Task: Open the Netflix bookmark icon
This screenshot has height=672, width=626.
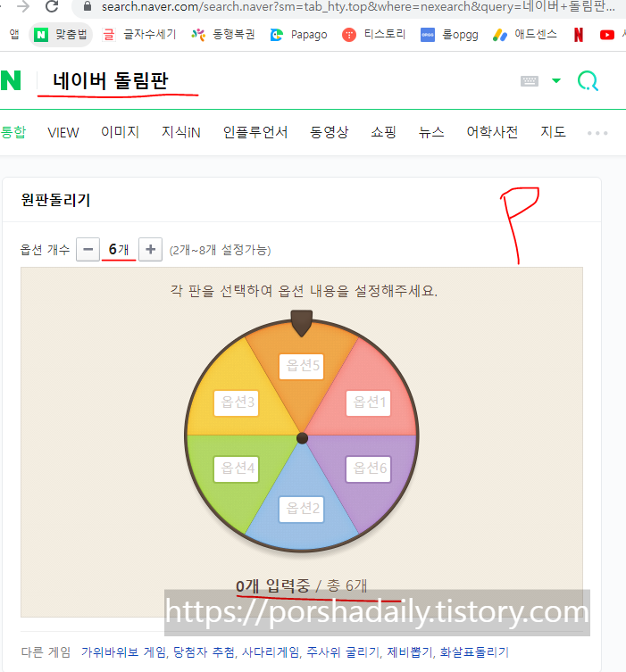Action: point(579,35)
